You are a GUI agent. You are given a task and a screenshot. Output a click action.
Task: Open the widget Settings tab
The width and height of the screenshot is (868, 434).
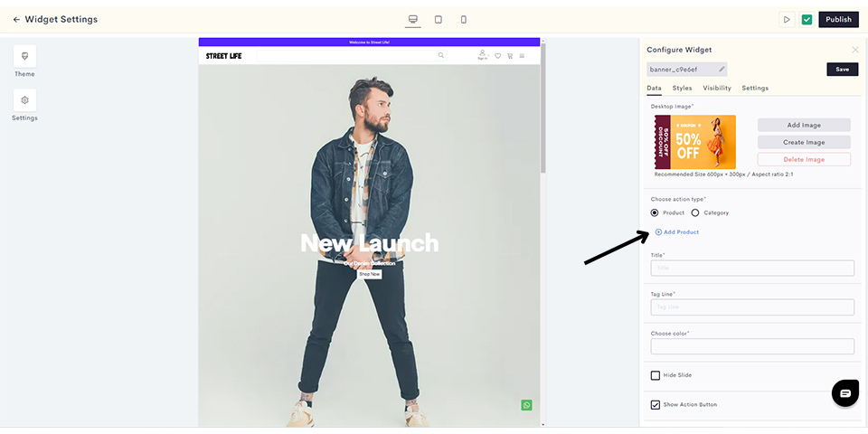[755, 88]
